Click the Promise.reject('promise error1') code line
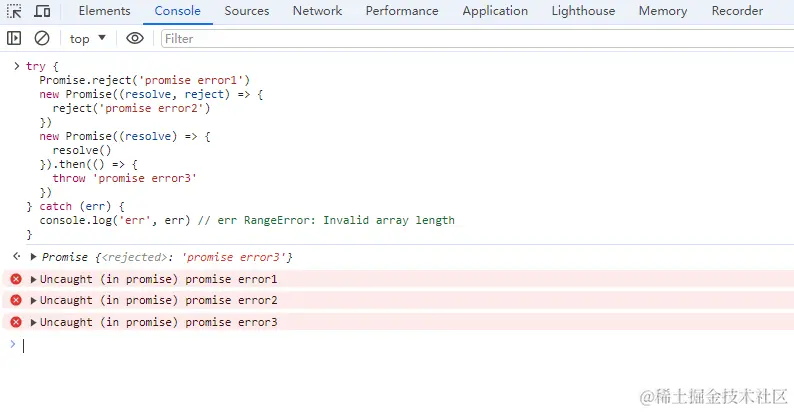 pyautogui.click(x=144, y=80)
